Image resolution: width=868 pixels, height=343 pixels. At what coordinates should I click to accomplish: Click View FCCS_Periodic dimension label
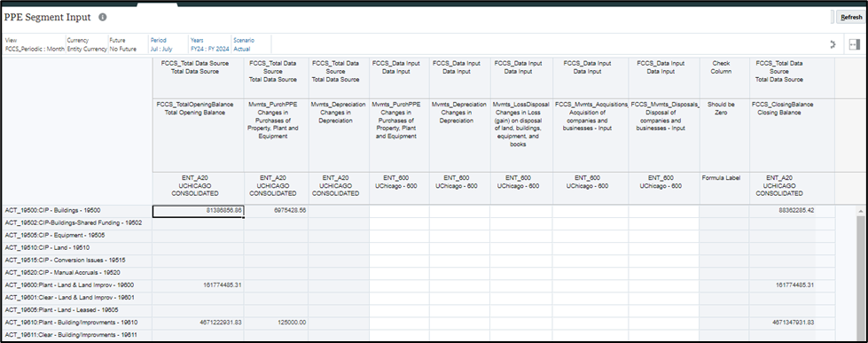pyautogui.click(x=35, y=45)
